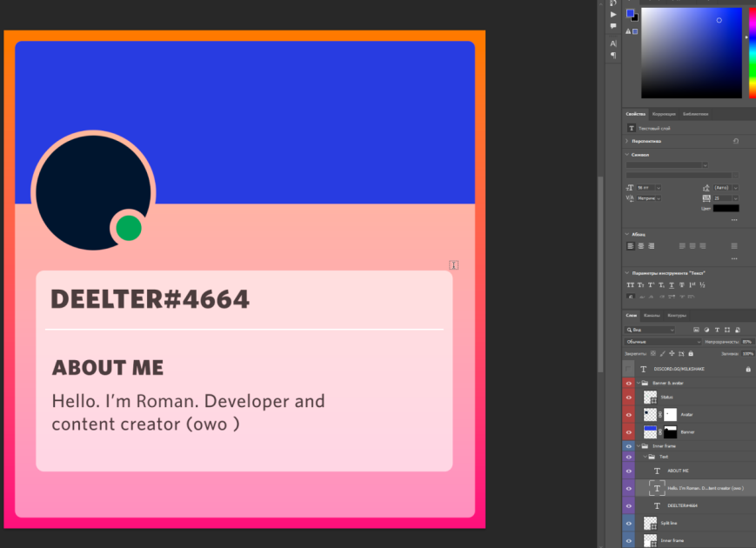
Task: Open the font size dropdown
Action: (x=658, y=188)
